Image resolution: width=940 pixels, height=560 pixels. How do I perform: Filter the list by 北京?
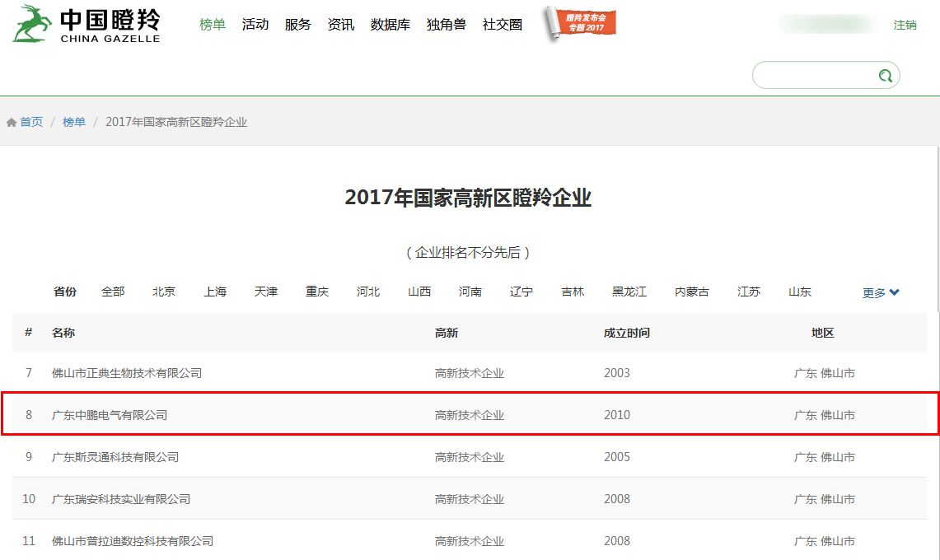(x=164, y=292)
